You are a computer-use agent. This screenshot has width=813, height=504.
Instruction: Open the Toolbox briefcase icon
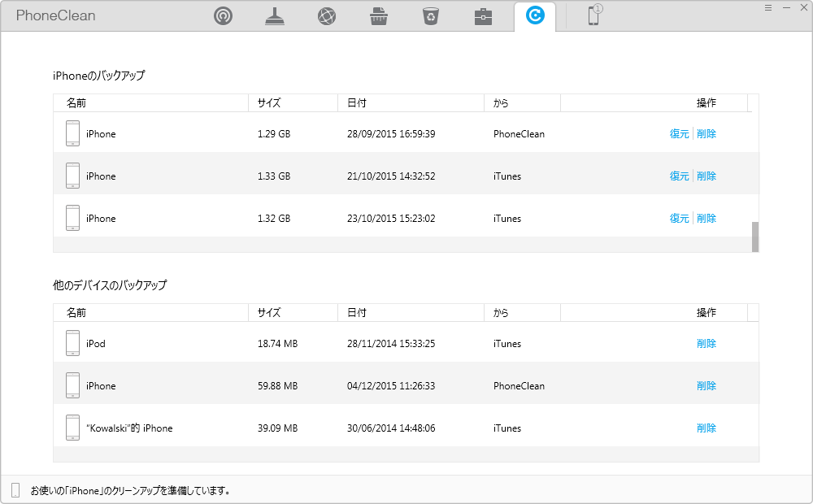483,16
